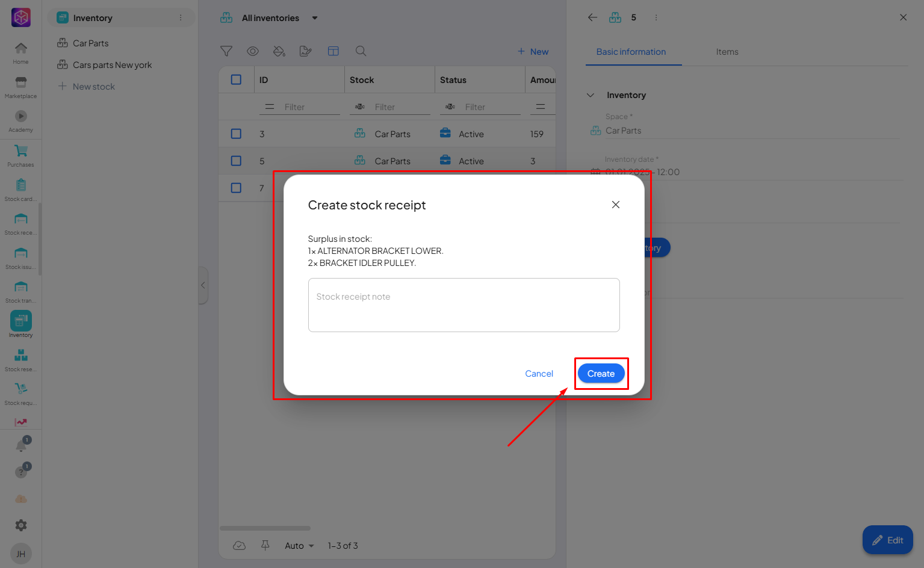The image size is (924, 568).
Task: Tick the checkbox for row ID 5
Action: pos(236,161)
